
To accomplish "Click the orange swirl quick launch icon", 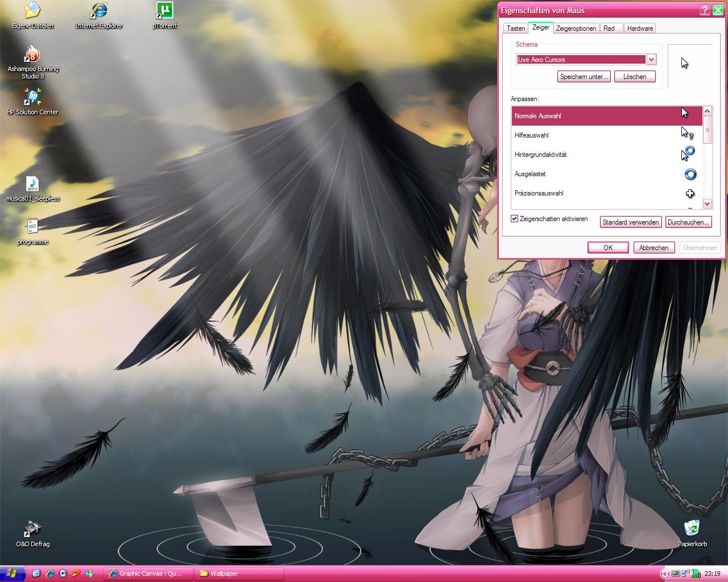I will pyautogui.click(x=76, y=573).
